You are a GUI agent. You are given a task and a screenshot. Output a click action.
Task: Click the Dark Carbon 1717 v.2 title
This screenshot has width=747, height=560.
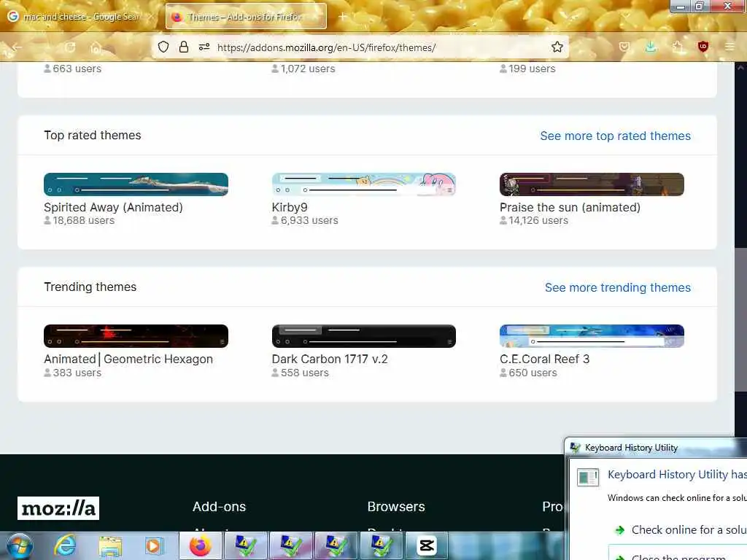330,359
